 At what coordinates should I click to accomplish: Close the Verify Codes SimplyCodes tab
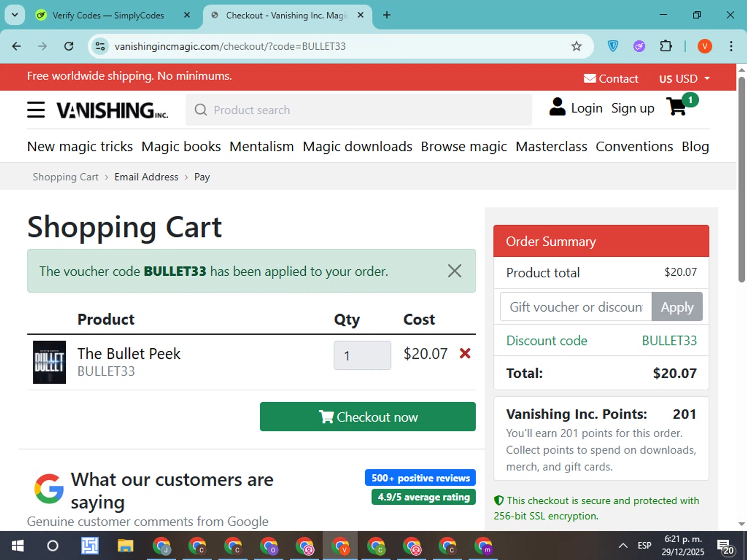click(x=187, y=15)
